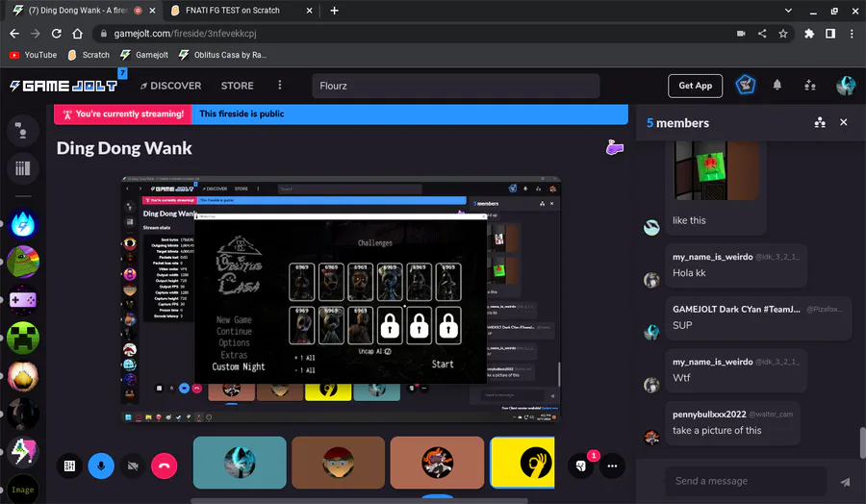Open the Image community icon
866x504 pixels.
point(23,489)
